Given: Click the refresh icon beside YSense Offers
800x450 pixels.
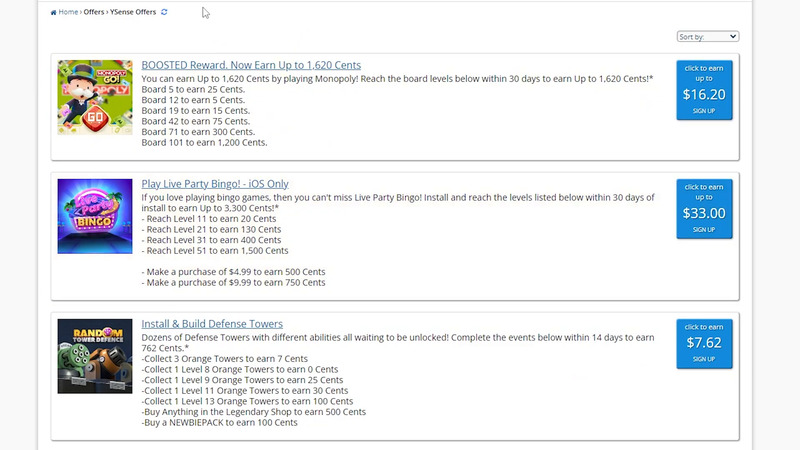Looking at the screenshot, I should coord(165,12).
